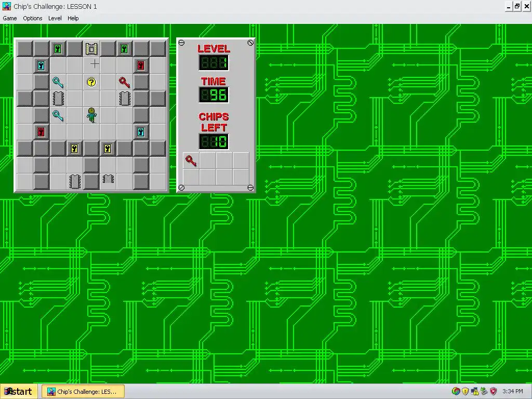Viewport: 532px width, 399px height.
Task: Restore down the Chip's Challenge window
Action: pyautogui.click(x=517, y=6)
